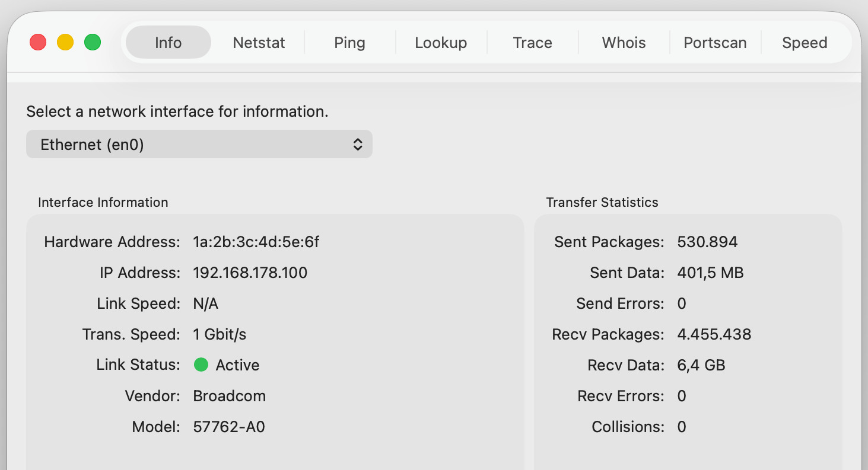Minimize the window with the yellow button
Image resolution: width=868 pixels, height=470 pixels.
click(65, 43)
